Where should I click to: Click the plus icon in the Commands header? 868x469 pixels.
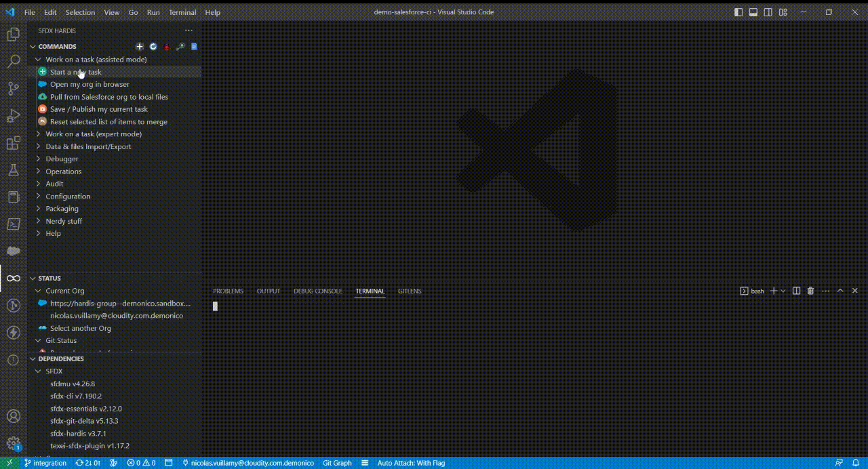tap(140, 47)
